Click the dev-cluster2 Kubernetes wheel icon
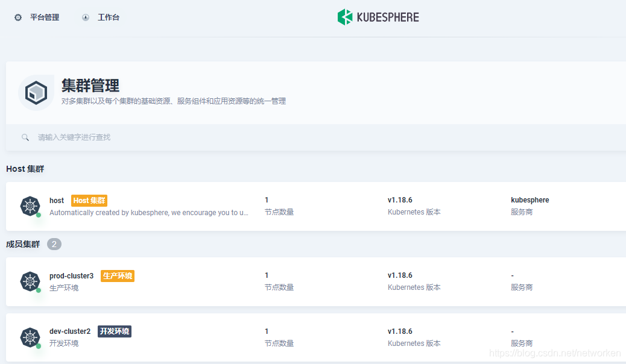This screenshot has width=626, height=364. coord(30,337)
